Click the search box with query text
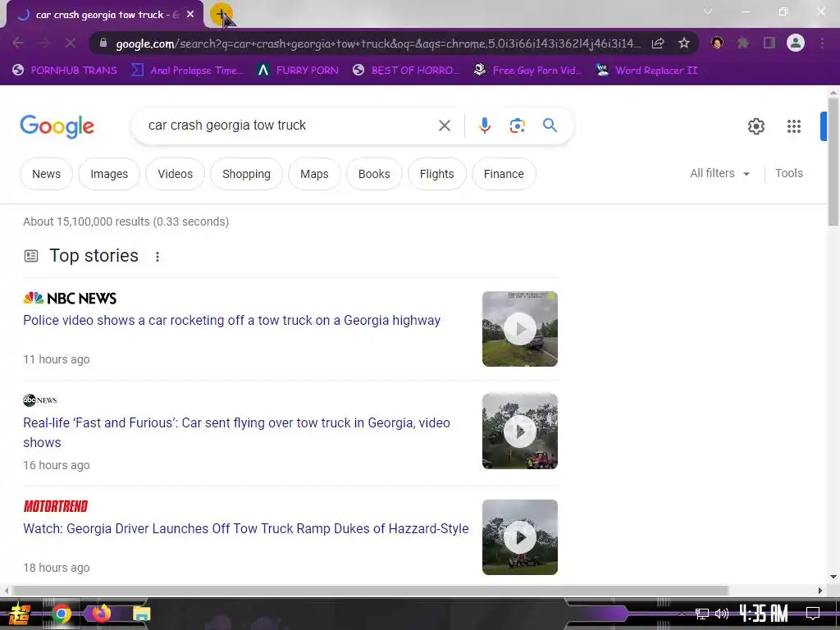This screenshot has width=840, height=630. pos(286,126)
